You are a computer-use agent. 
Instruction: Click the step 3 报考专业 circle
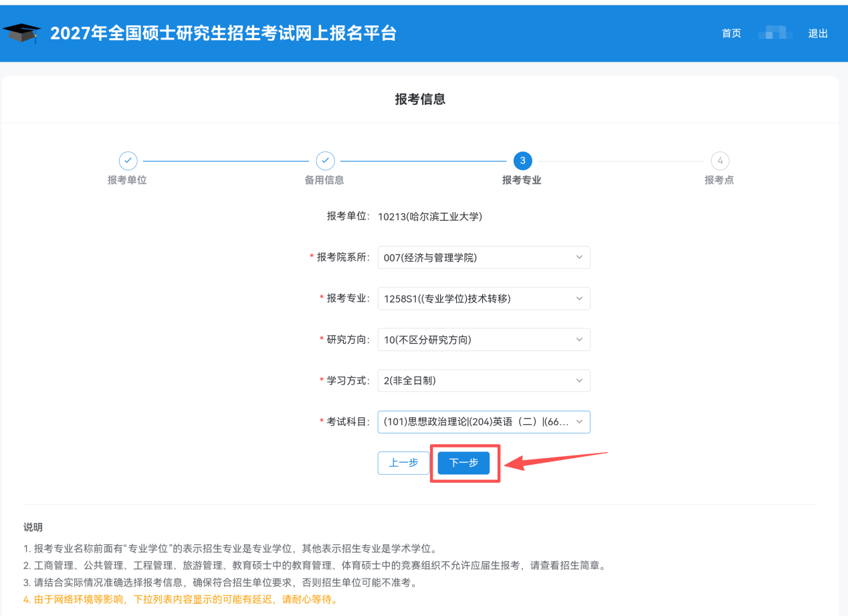click(x=522, y=161)
